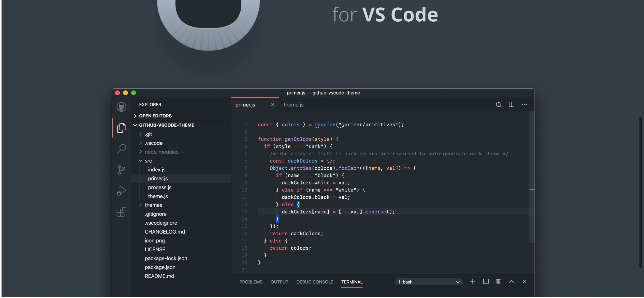
Task: Open the GitHub icon in activity bar
Action: click(x=121, y=107)
